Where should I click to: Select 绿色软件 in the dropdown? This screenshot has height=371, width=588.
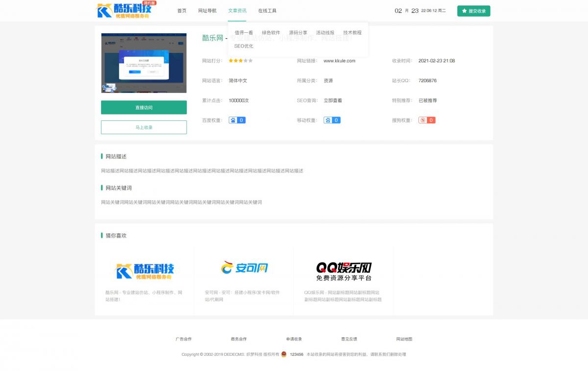tap(271, 33)
